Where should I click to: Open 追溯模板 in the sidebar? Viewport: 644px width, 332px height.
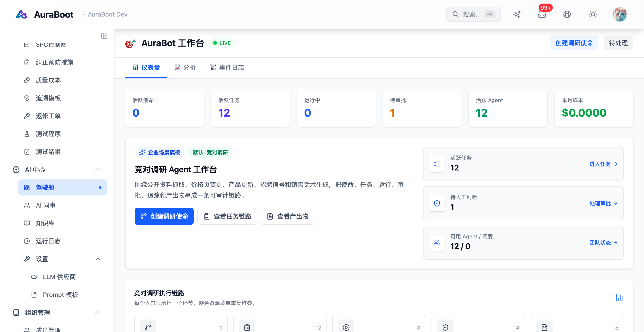63,98
